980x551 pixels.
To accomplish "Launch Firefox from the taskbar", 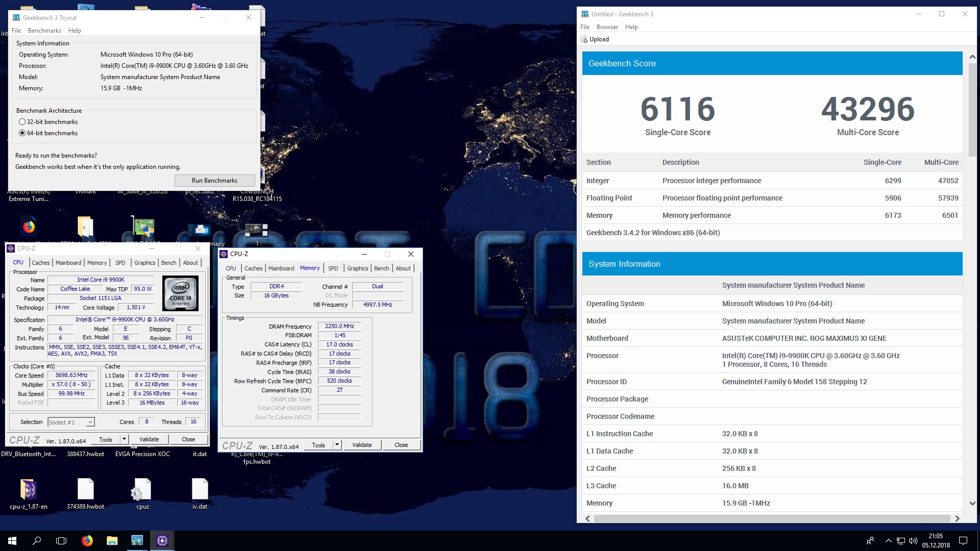I will click(87, 541).
